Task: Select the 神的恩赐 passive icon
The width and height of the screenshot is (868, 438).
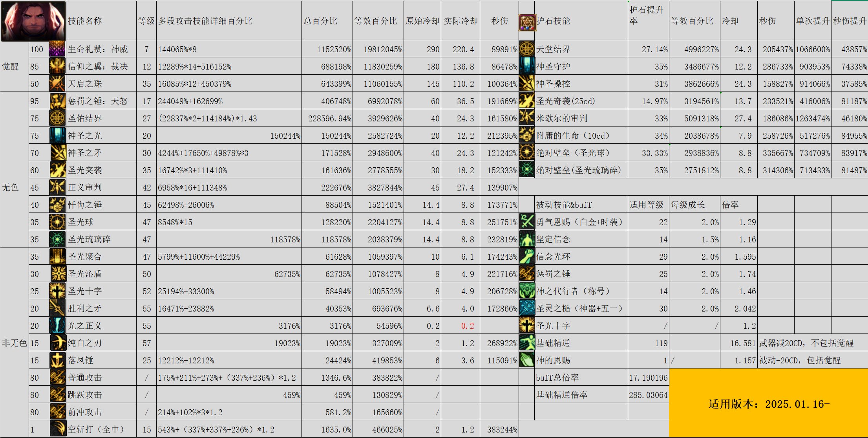Action: click(527, 360)
